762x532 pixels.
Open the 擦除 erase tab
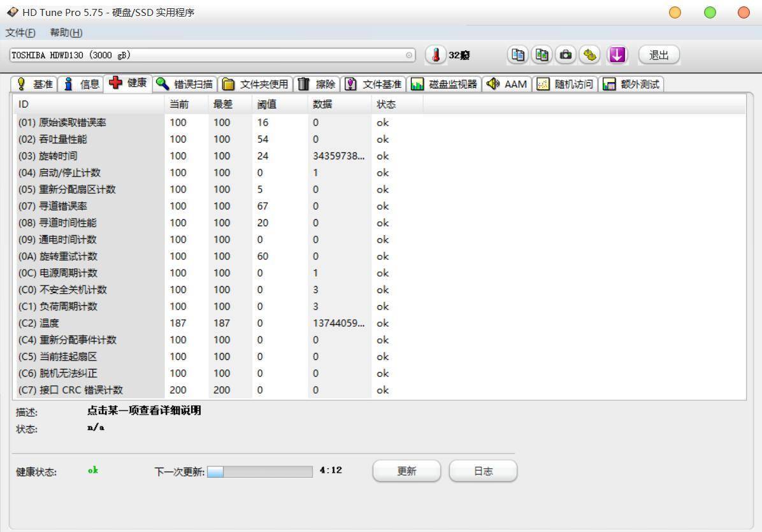click(317, 84)
